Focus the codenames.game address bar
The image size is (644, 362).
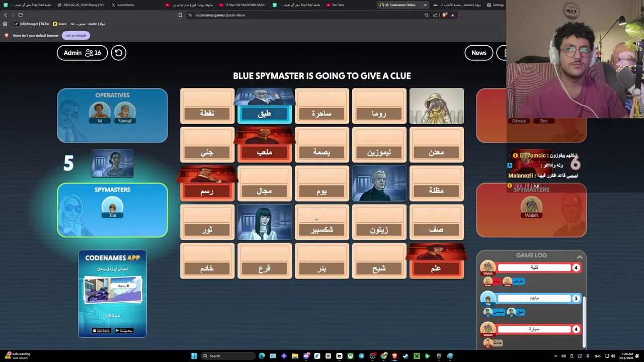tap(307, 15)
